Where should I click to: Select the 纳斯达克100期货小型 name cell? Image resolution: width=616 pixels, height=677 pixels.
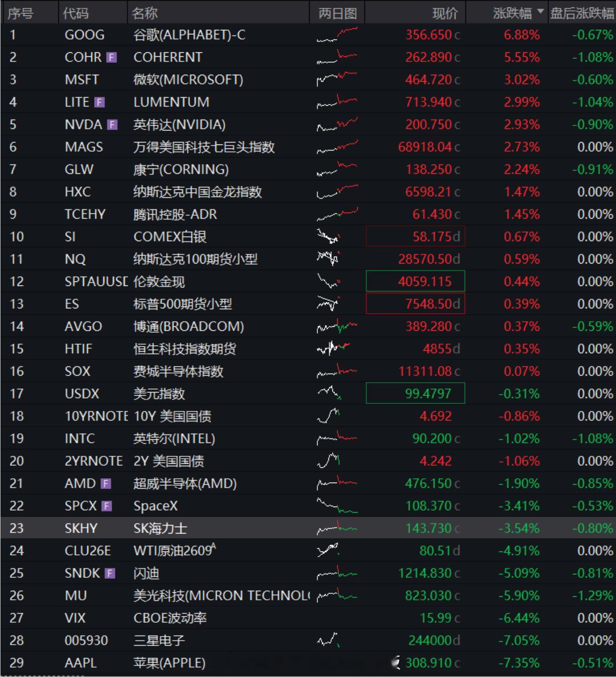tap(195, 259)
